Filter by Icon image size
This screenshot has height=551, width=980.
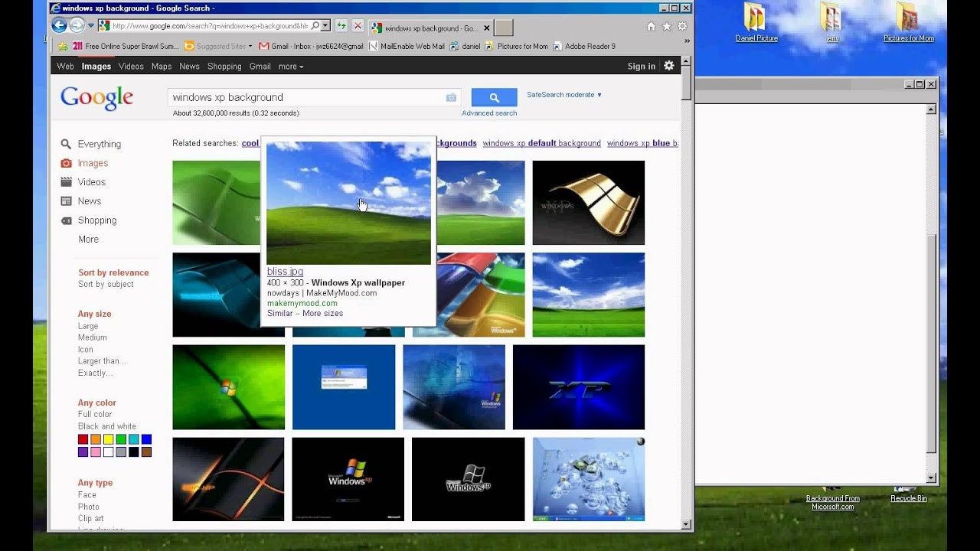point(85,350)
